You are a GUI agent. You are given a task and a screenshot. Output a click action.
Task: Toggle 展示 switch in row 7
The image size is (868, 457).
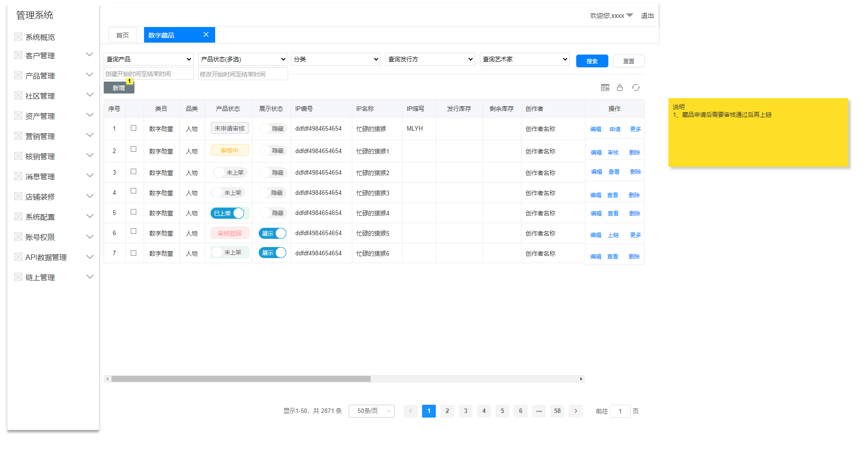[x=273, y=253]
